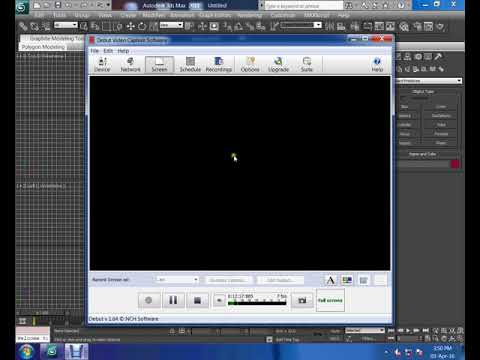
Task: Click the record button in Debut
Action: pos(149,300)
